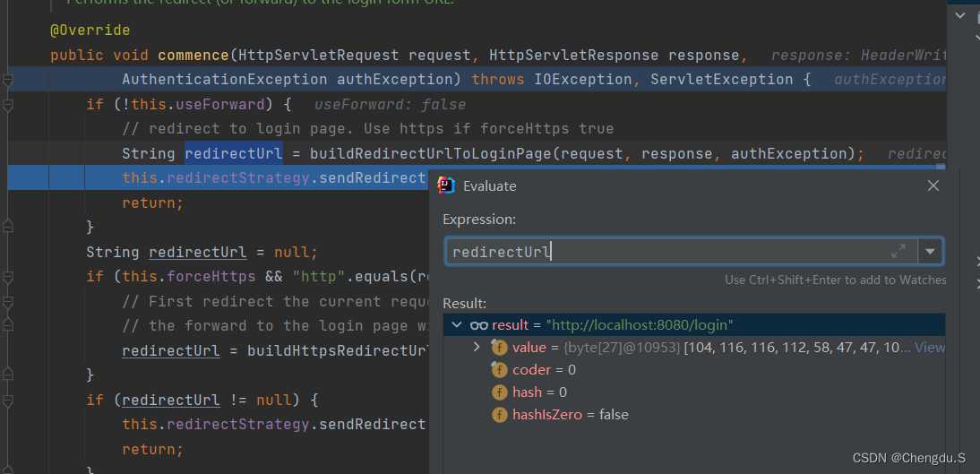Open the expression history dropdown
980x474 pixels.
(930, 252)
